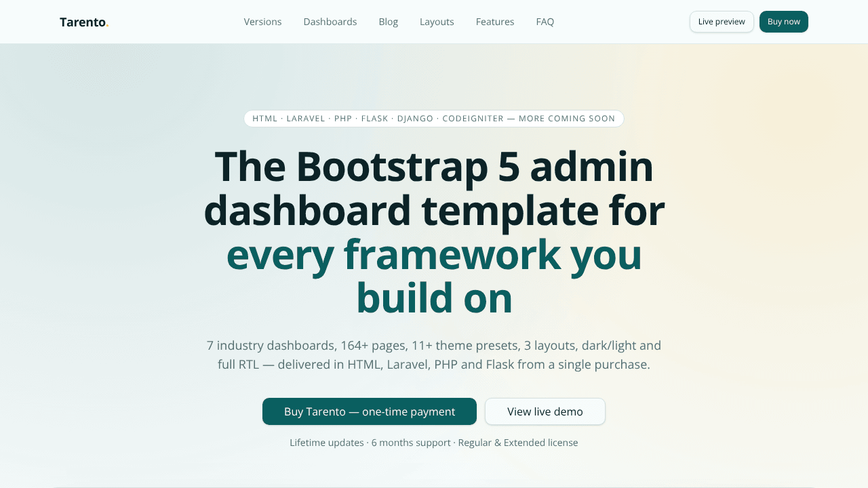The height and width of the screenshot is (488, 868).
Task: Open the View live demo button
Action: 545,411
